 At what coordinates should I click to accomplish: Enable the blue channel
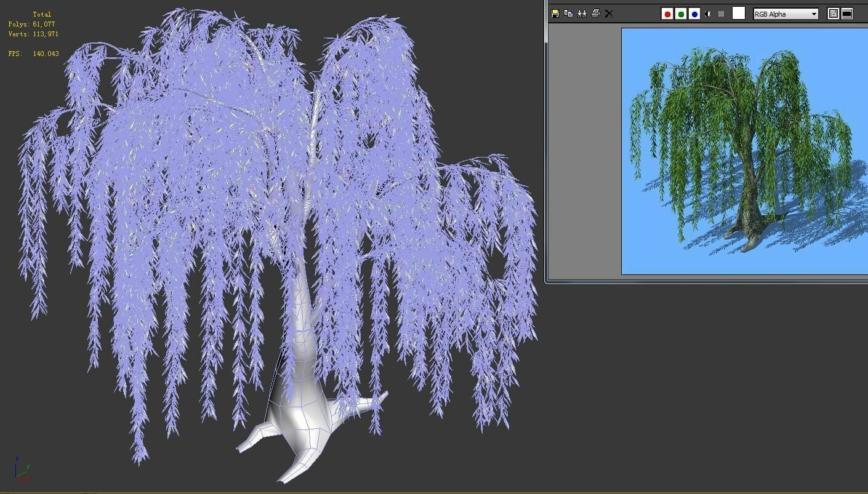[x=694, y=14]
